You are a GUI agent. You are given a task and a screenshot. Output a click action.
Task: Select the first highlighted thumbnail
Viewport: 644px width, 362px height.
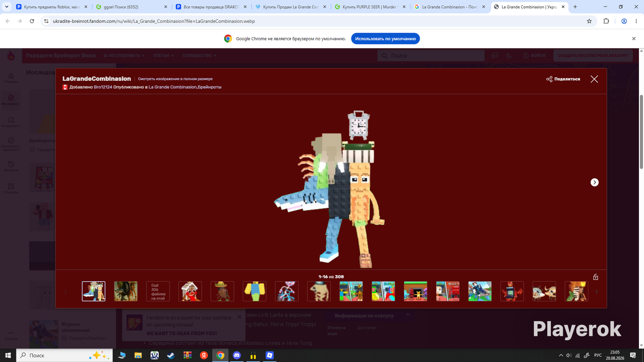tap(93, 291)
